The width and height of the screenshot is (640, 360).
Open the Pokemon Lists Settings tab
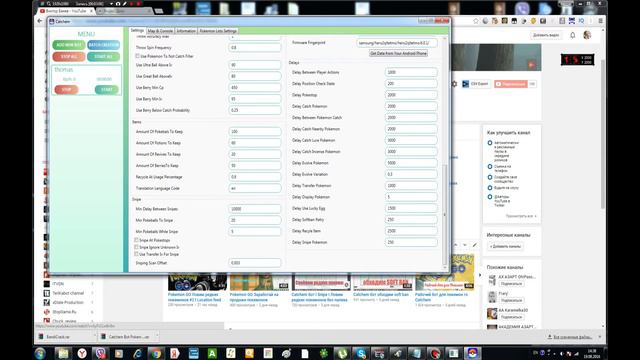coord(218,31)
